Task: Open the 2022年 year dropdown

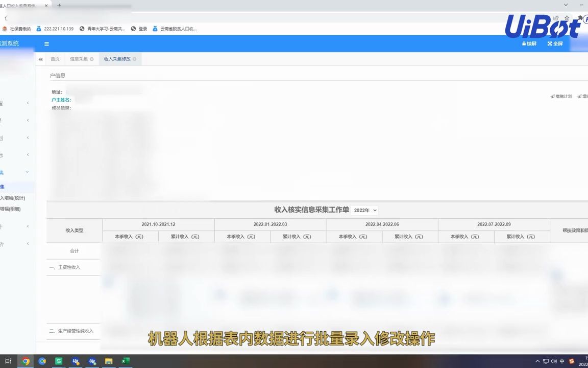Action: tap(364, 210)
